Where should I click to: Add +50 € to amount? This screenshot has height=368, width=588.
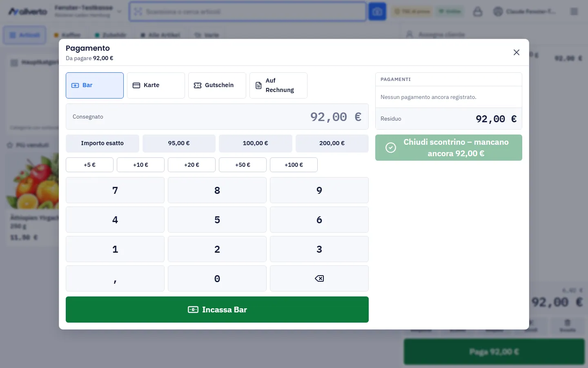(x=243, y=165)
